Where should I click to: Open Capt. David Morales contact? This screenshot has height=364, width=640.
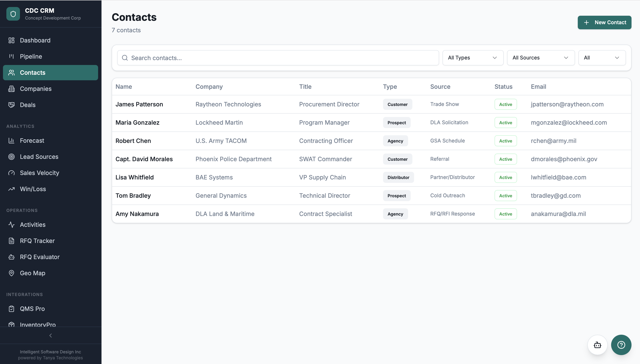(x=144, y=159)
